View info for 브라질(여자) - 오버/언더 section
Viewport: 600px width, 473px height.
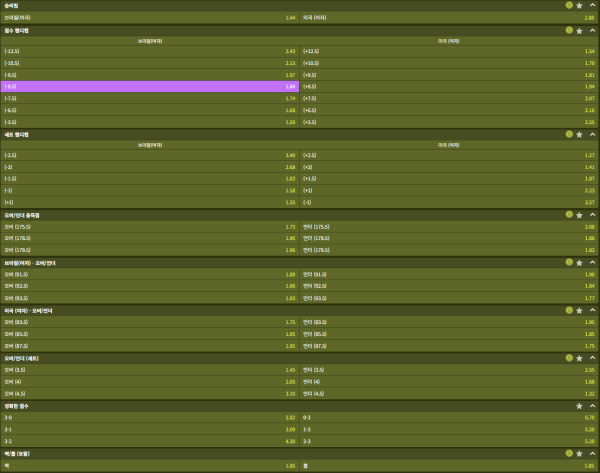click(x=569, y=262)
